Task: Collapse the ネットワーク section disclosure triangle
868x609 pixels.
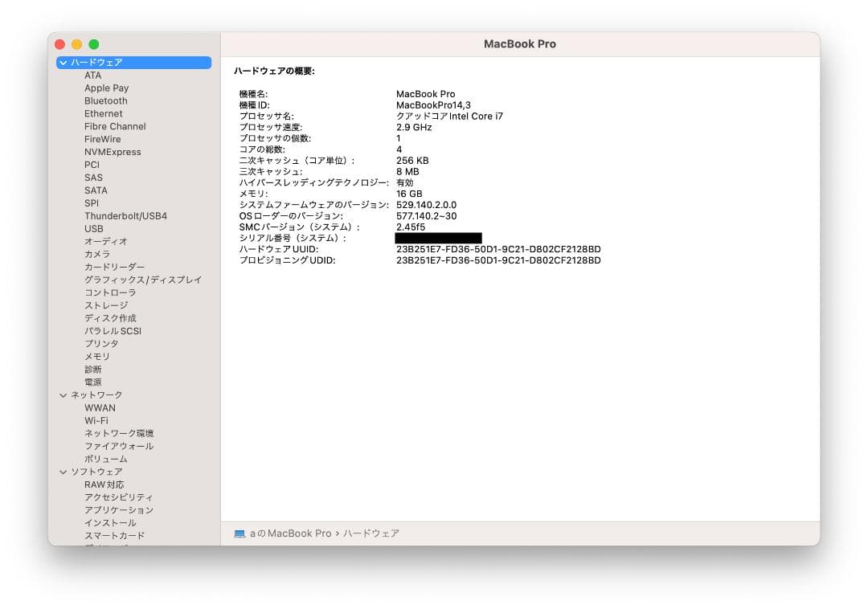Action: [x=63, y=394]
